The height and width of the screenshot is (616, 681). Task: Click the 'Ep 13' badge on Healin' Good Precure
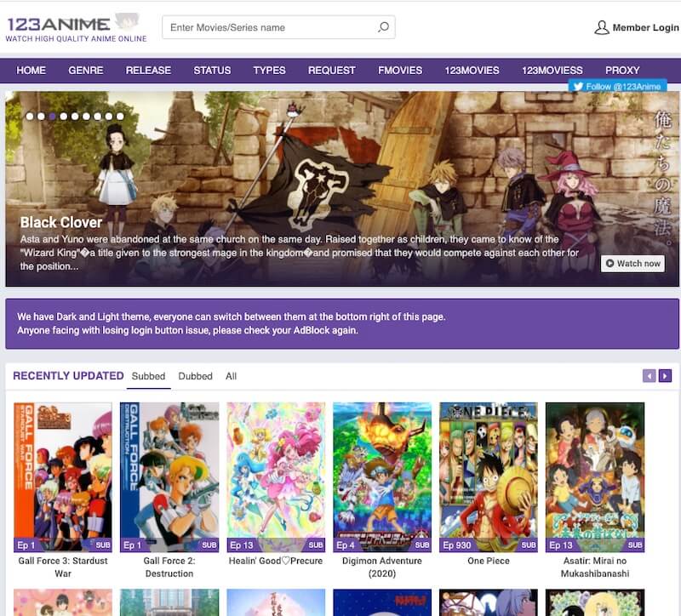click(242, 545)
